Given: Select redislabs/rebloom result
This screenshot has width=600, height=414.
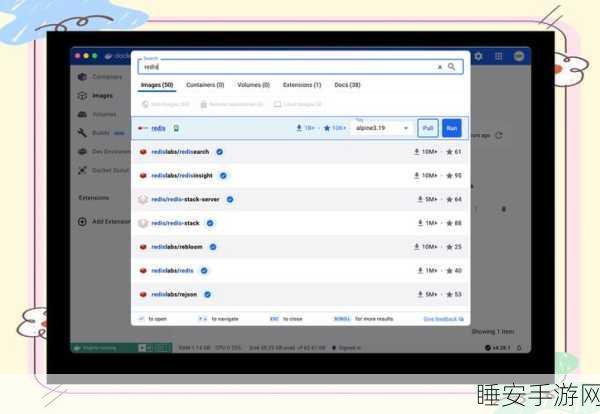Looking at the screenshot, I should 300,247.
